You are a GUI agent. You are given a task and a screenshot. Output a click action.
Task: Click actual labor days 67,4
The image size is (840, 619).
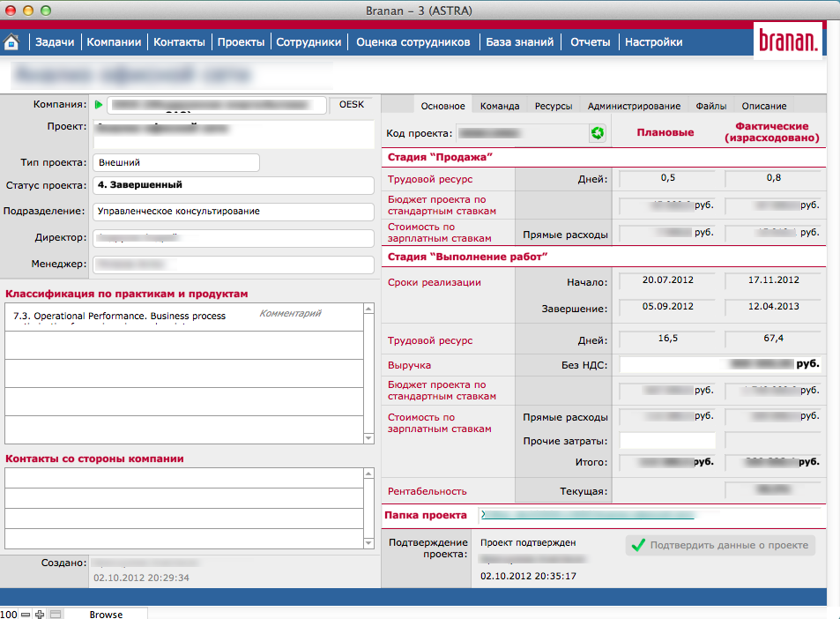pyautogui.click(x=773, y=339)
